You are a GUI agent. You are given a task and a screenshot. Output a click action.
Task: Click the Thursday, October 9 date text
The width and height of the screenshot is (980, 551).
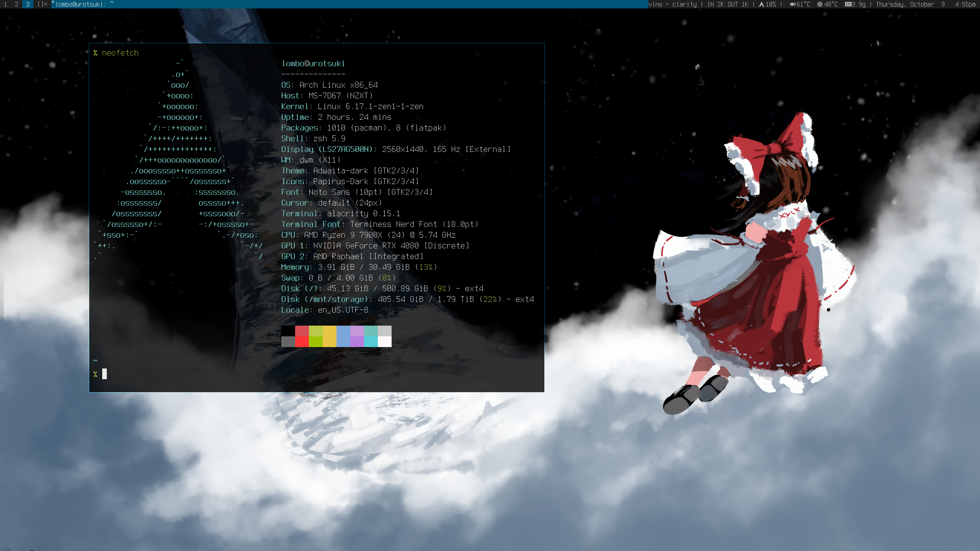910,4
